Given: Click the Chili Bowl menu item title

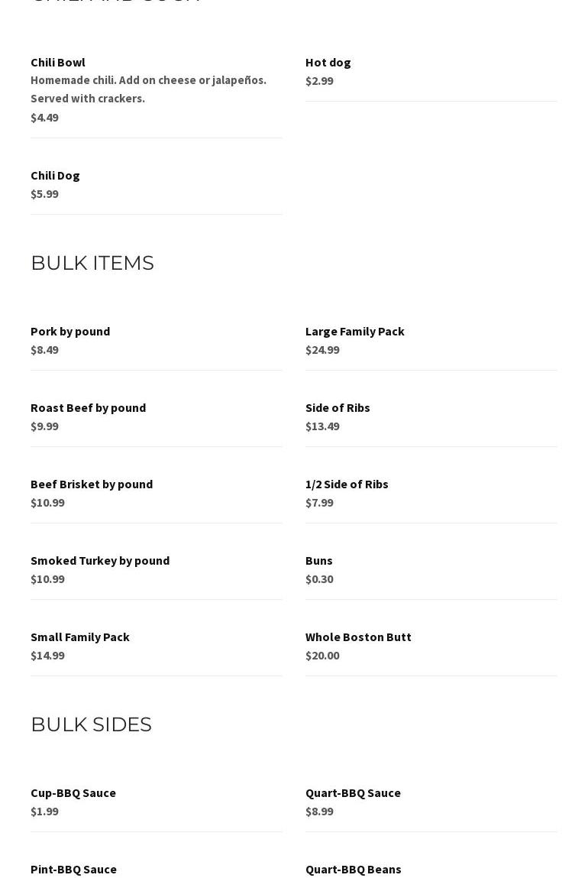Looking at the screenshot, I should point(58,62).
